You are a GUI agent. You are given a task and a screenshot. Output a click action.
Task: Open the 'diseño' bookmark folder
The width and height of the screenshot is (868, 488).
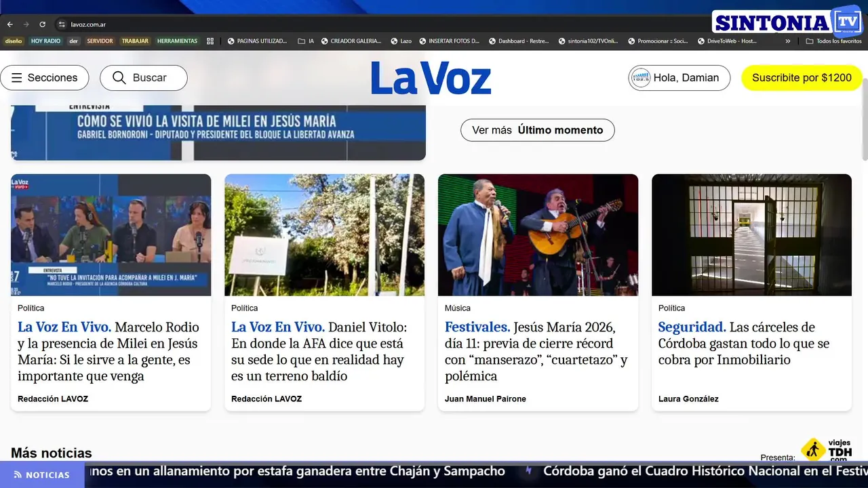pyautogui.click(x=14, y=41)
